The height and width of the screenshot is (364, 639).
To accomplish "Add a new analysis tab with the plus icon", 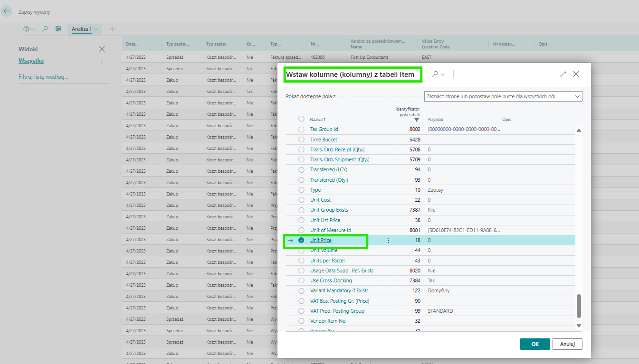I will [113, 29].
